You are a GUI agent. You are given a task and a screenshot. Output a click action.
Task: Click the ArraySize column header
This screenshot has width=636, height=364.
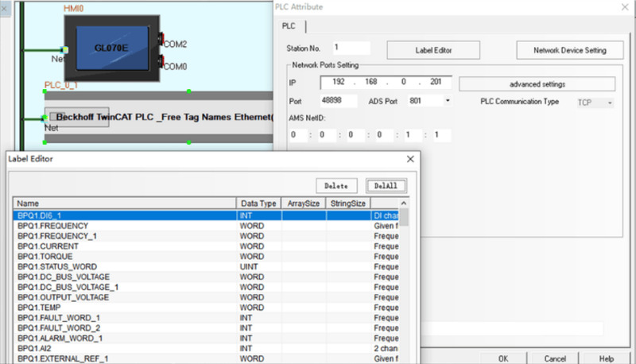point(304,203)
